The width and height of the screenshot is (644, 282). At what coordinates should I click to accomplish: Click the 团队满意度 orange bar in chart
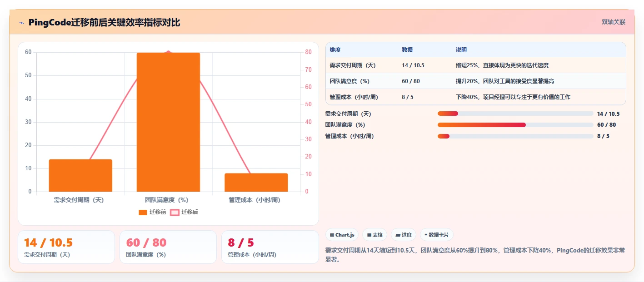(168, 122)
